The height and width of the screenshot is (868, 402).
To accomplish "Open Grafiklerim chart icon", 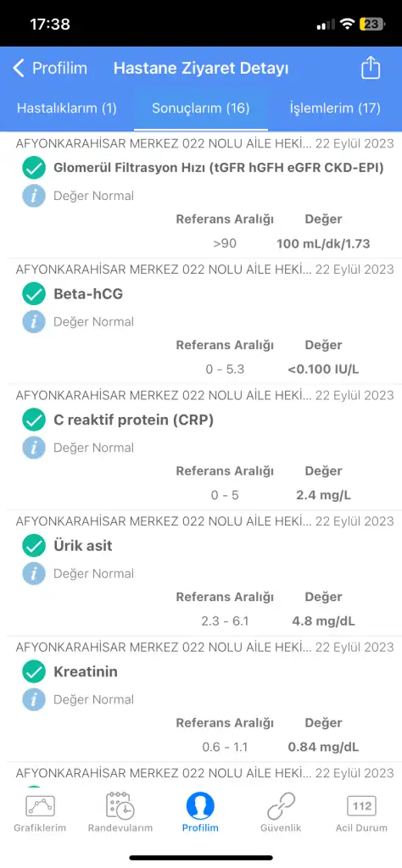I will [x=40, y=806].
